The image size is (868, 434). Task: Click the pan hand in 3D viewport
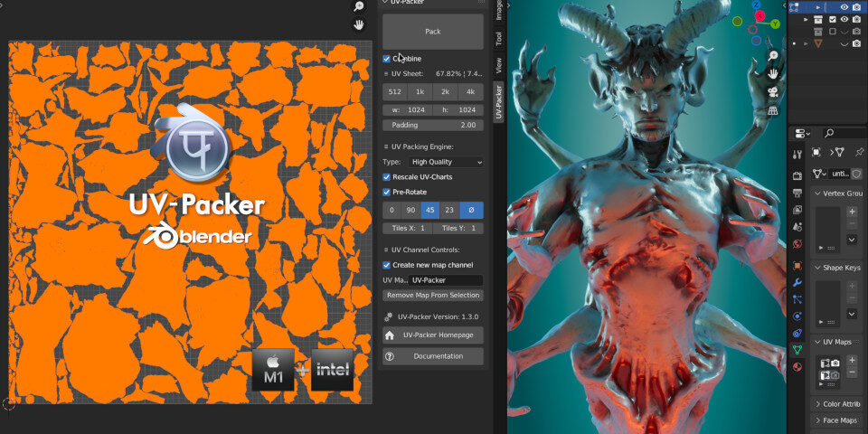point(773,73)
